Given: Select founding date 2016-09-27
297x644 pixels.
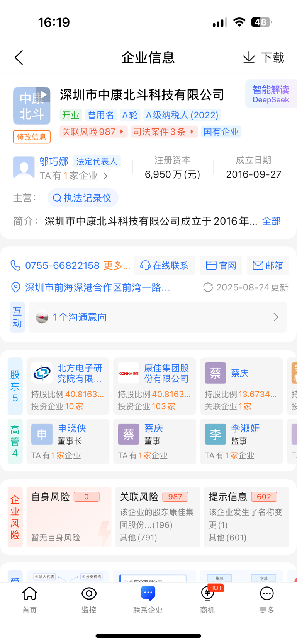Looking at the screenshot, I should 253,174.
